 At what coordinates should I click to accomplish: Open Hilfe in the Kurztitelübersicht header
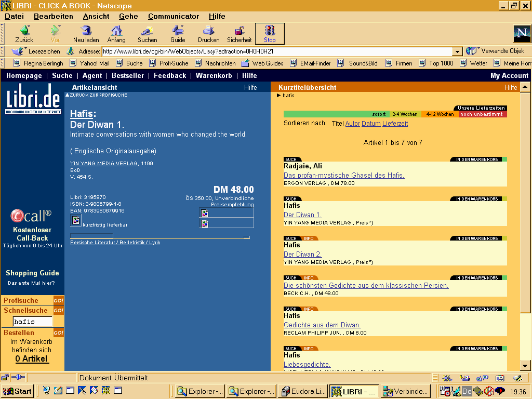[x=511, y=87]
